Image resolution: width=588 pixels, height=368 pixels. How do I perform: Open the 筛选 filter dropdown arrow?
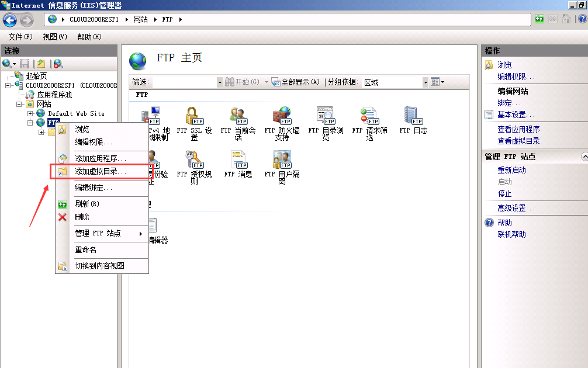point(220,82)
